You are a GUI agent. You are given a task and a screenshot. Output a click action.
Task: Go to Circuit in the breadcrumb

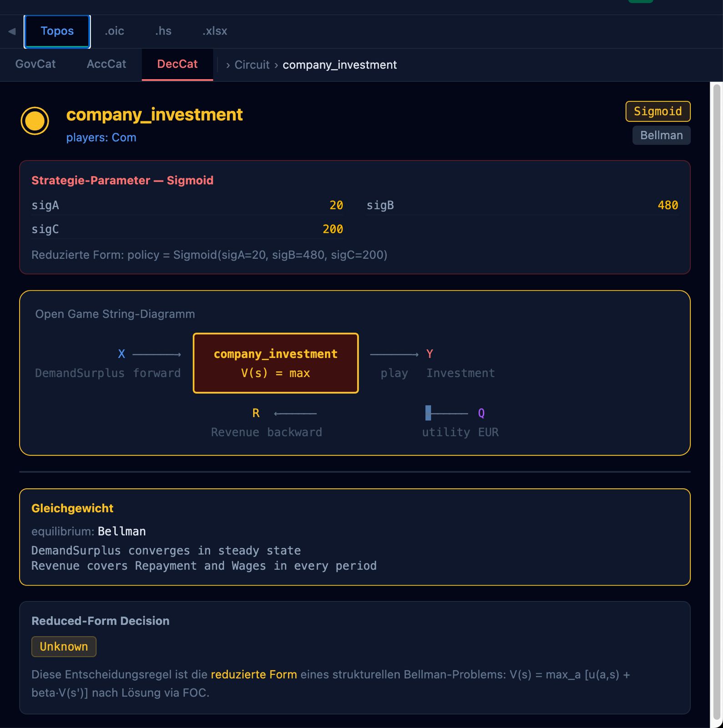click(x=252, y=65)
